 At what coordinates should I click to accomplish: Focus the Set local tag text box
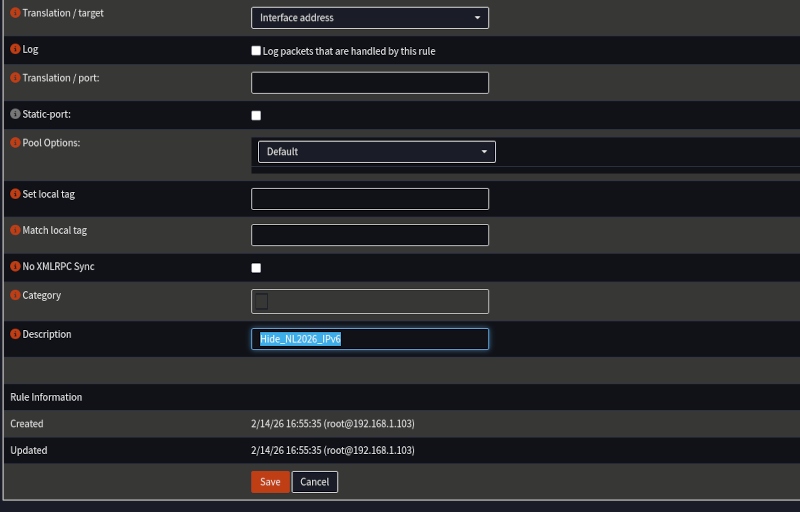tap(369, 199)
